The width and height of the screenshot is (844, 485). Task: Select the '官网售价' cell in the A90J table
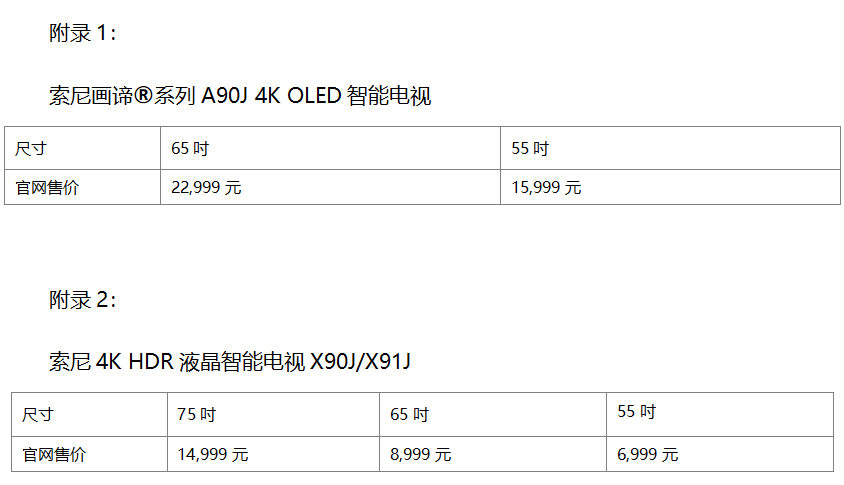click(x=47, y=187)
